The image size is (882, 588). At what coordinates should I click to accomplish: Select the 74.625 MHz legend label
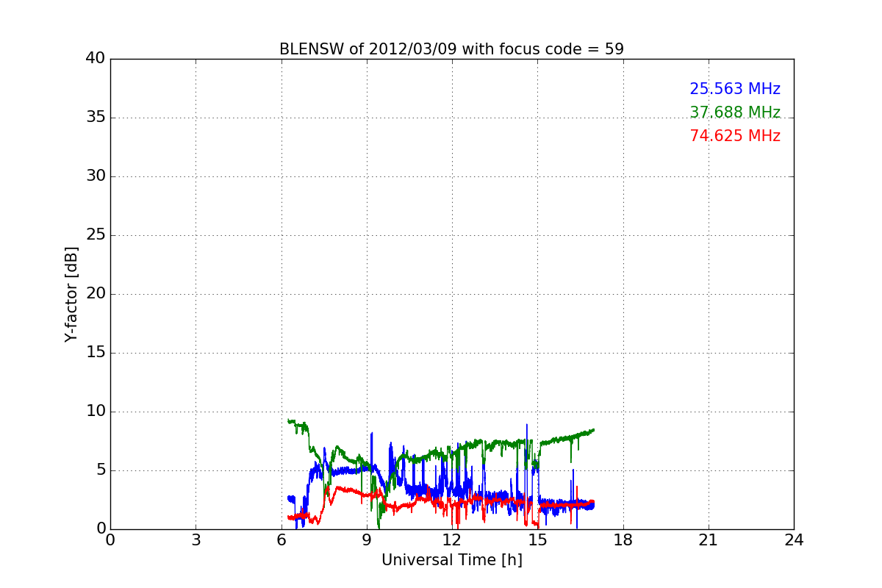pos(735,136)
